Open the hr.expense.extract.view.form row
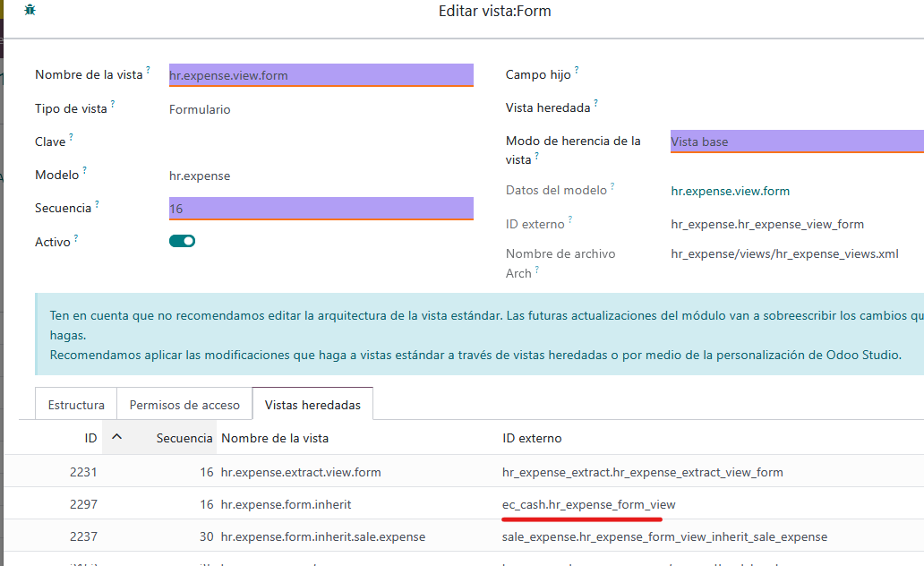This screenshot has height=566, width=924. 301,472
